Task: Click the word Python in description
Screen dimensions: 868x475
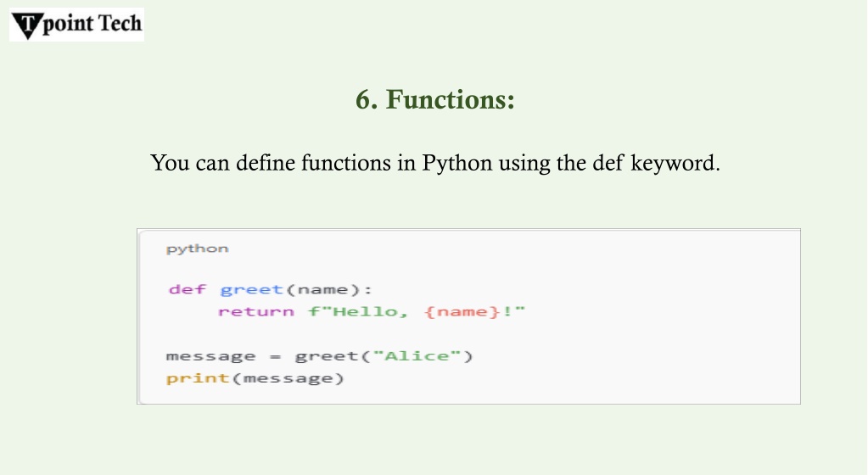Action: (x=456, y=164)
